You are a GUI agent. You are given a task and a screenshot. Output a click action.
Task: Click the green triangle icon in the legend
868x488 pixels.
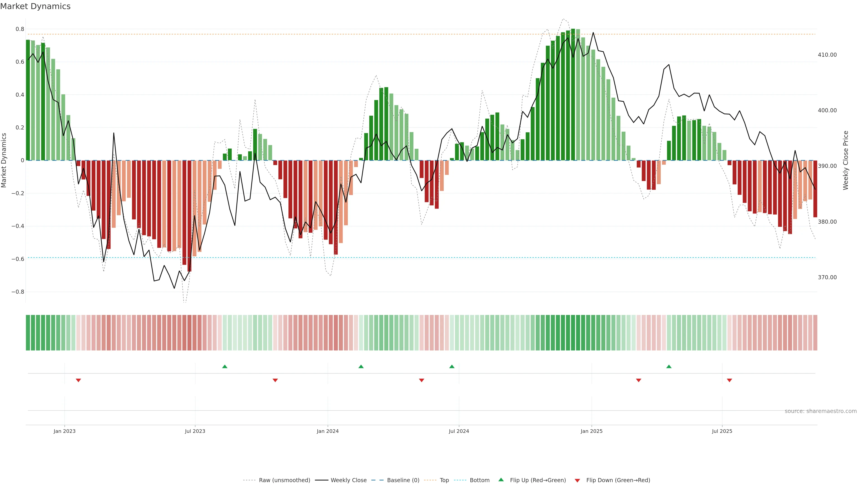click(501, 480)
